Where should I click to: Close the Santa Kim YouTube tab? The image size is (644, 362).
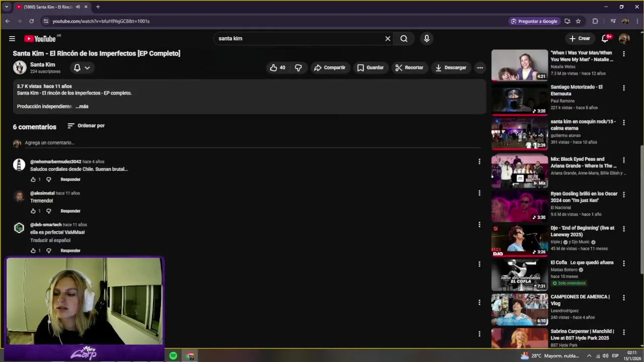[86, 7]
